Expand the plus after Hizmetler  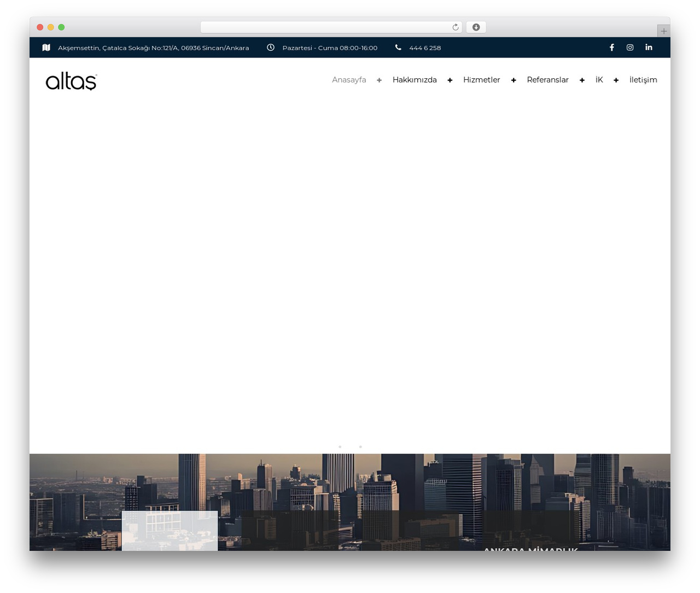coord(514,80)
